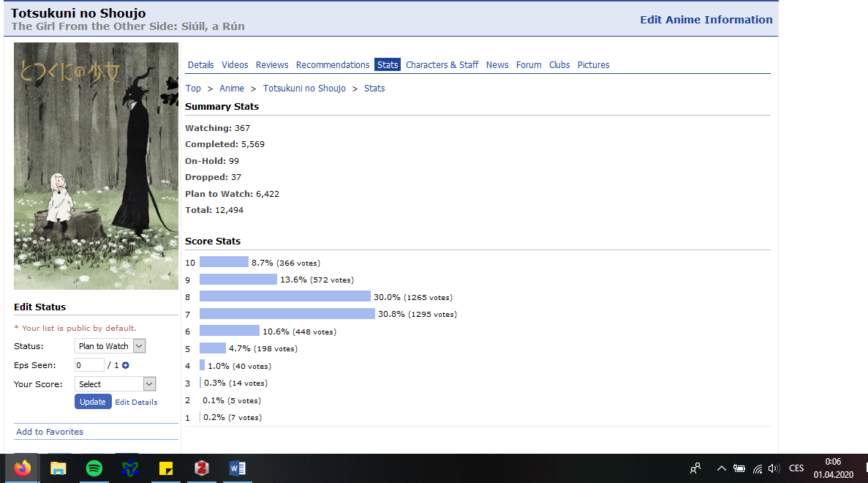Click the score 10 bar at 8.7%
Viewport: 868px width, 483px height.
[x=224, y=262]
